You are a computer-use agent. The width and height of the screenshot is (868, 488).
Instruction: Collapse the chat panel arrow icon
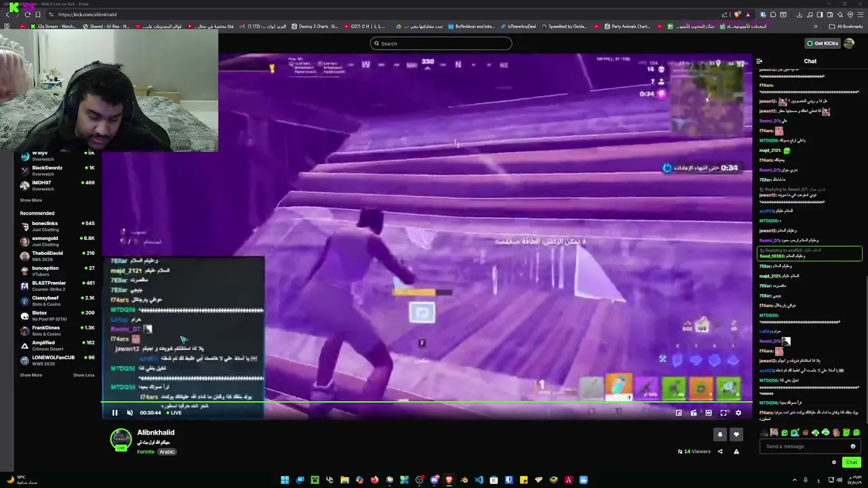[759, 61]
